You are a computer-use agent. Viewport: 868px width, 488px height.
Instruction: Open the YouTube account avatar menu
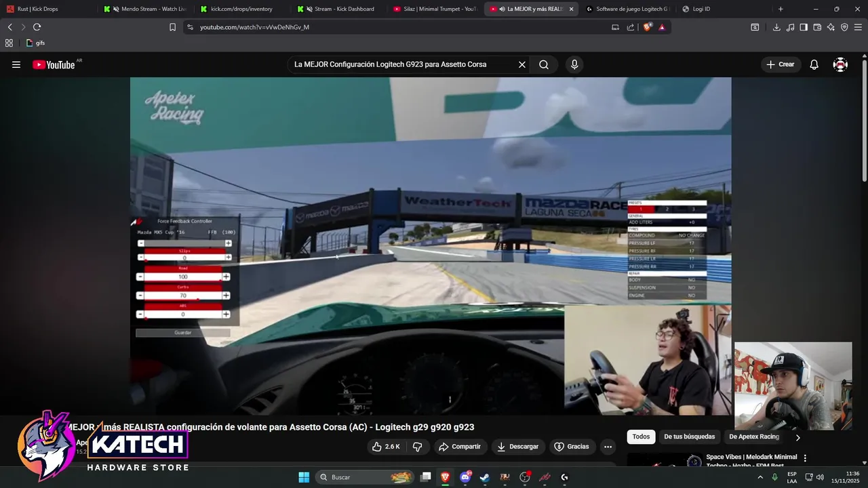(x=840, y=64)
